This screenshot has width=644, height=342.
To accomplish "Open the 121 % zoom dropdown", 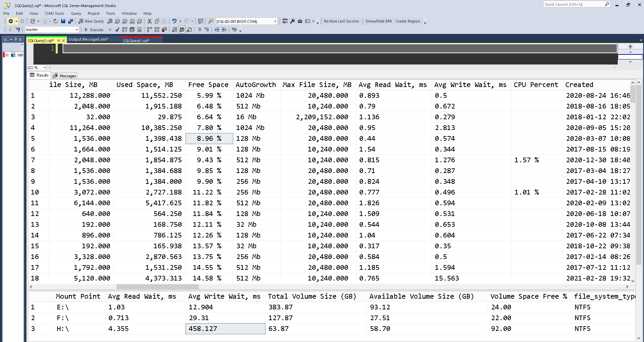I will coord(44,68).
